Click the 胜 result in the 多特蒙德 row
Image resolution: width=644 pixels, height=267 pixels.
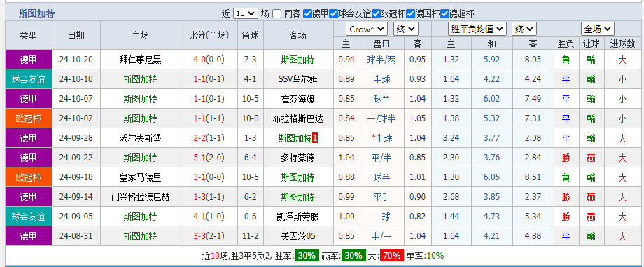(566, 158)
